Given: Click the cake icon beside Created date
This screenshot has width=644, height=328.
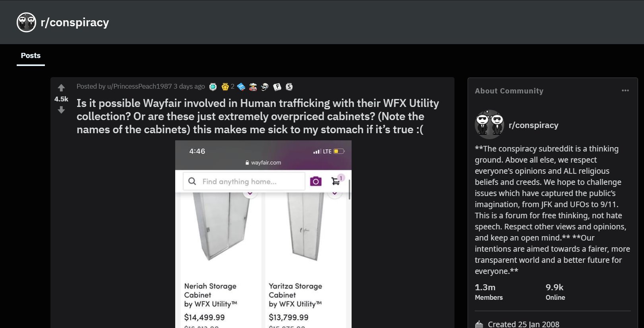Looking at the screenshot, I should click(479, 324).
